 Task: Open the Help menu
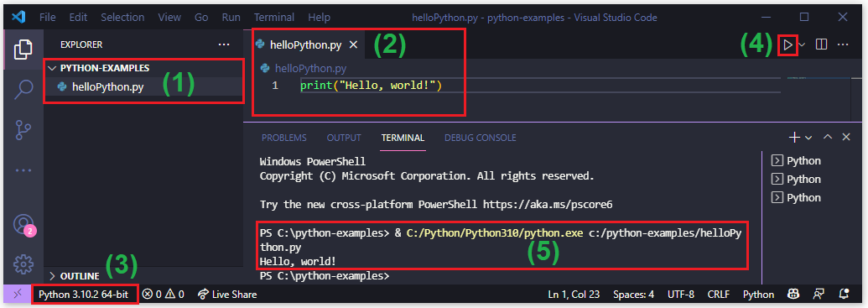click(319, 17)
